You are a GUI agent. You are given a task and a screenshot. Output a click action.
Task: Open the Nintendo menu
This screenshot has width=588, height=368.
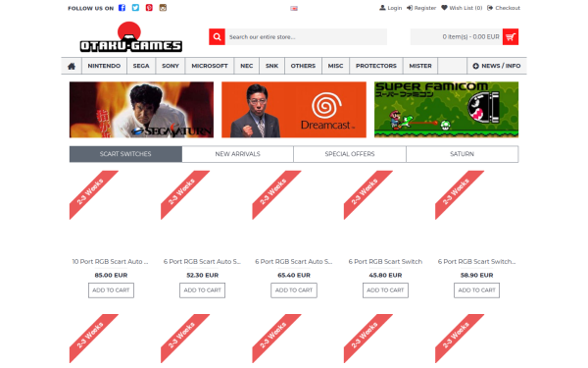click(x=104, y=66)
